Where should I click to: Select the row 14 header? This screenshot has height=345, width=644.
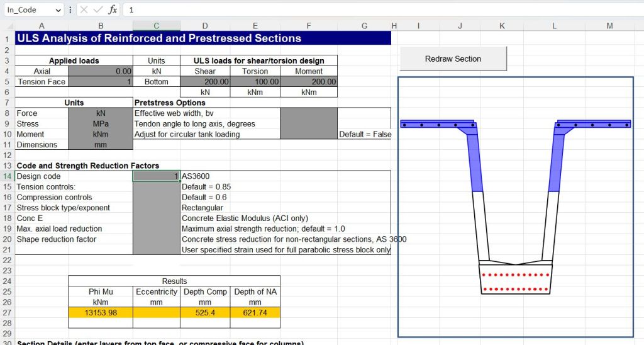[7, 176]
